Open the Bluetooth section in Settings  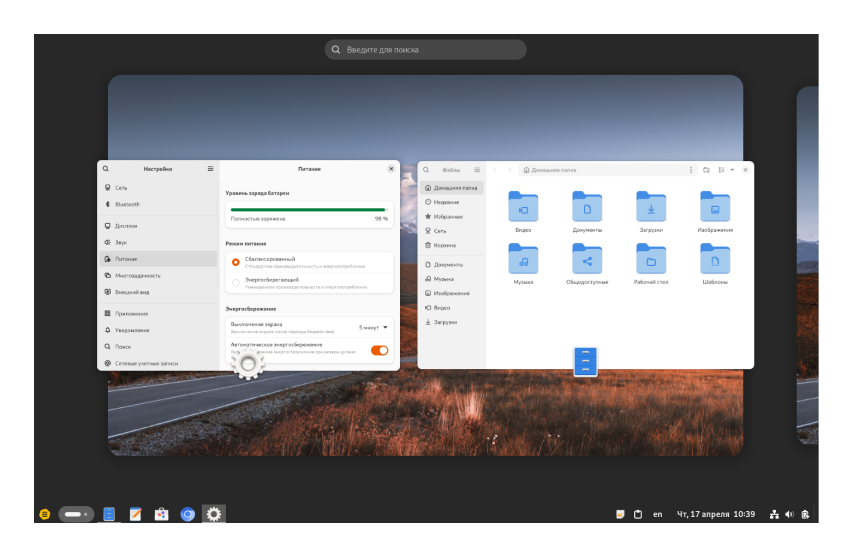click(158, 204)
